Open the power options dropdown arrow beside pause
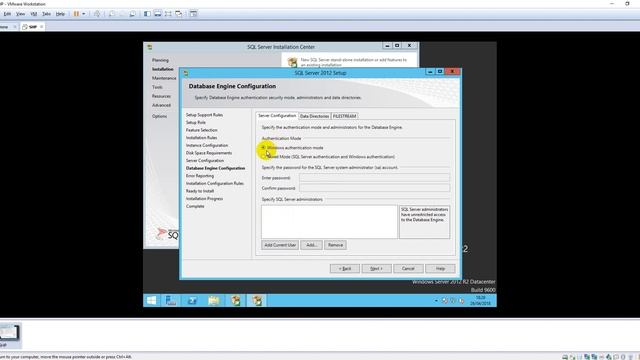640x360 pixels. [x=84, y=14]
